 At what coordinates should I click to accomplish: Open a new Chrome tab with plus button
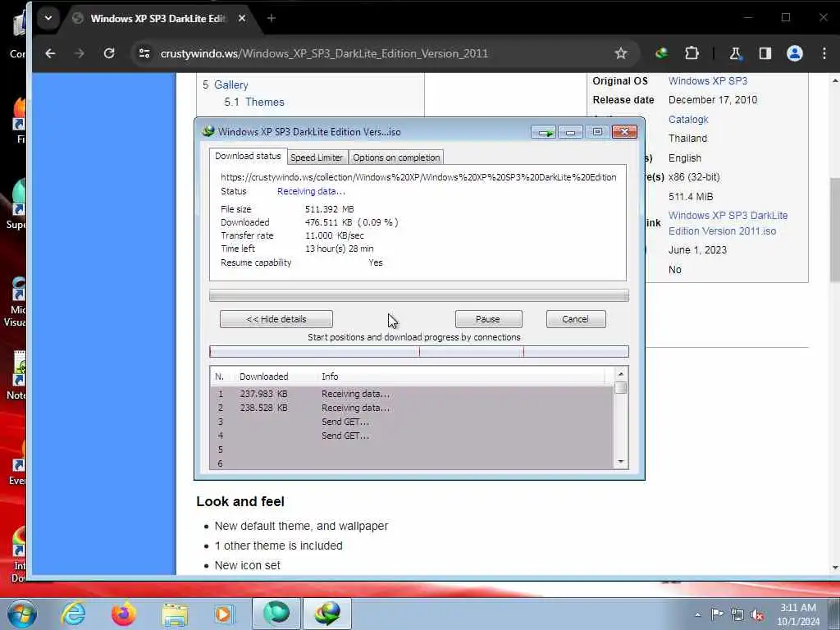(x=271, y=18)
